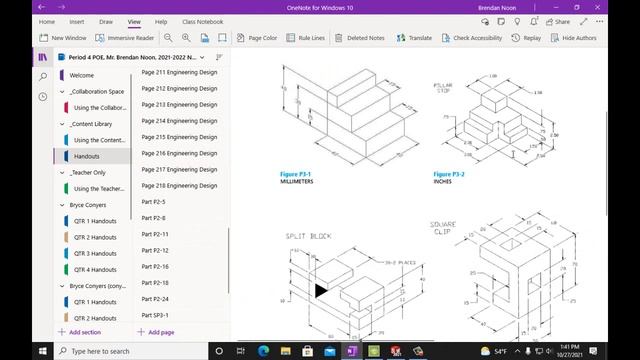Click the forward navigation arrow

(x=61, y=7)
